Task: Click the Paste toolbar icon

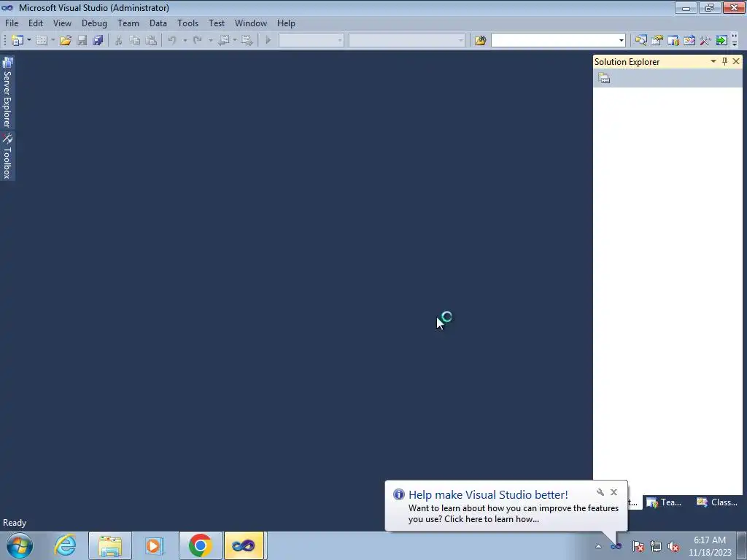Action: [x=151, y=41]
